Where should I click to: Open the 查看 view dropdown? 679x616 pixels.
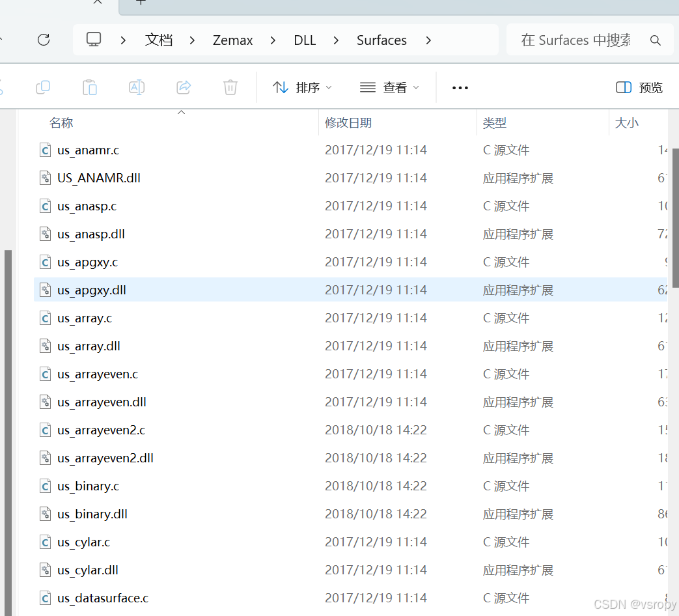coord(389,87)
